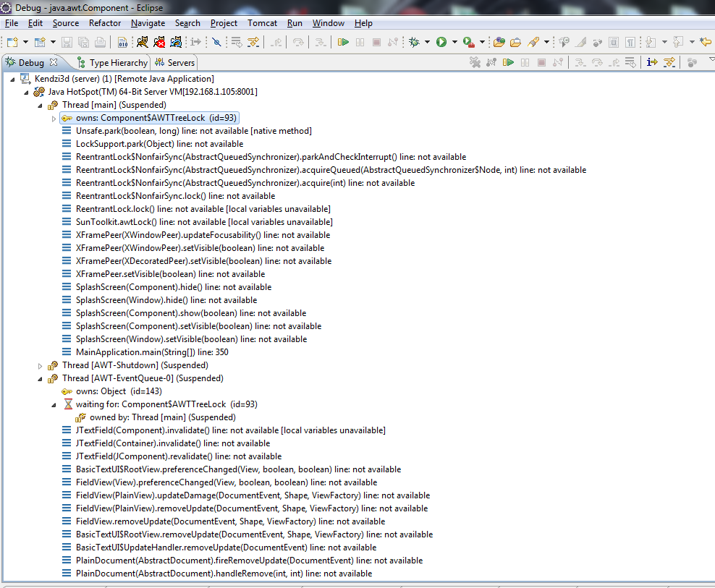The height and width of the screenshot is (588, 715).
Task: Click the green Run launch icon
Action: (x=441, y=42)
